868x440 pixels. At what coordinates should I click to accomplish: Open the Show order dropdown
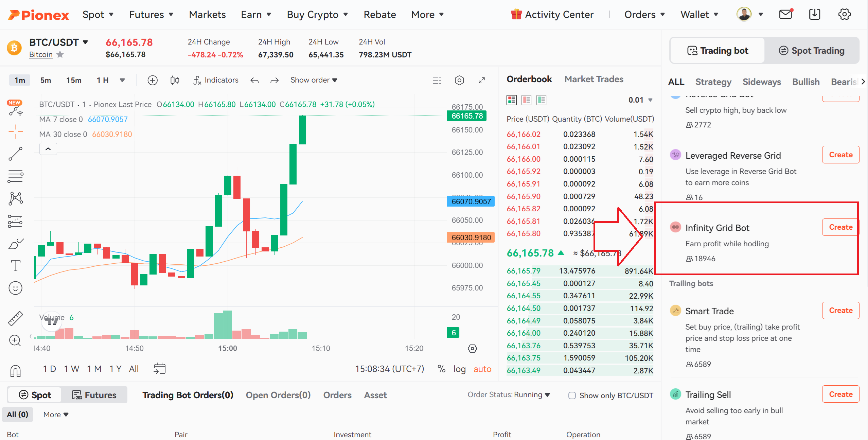click(314, 80)
